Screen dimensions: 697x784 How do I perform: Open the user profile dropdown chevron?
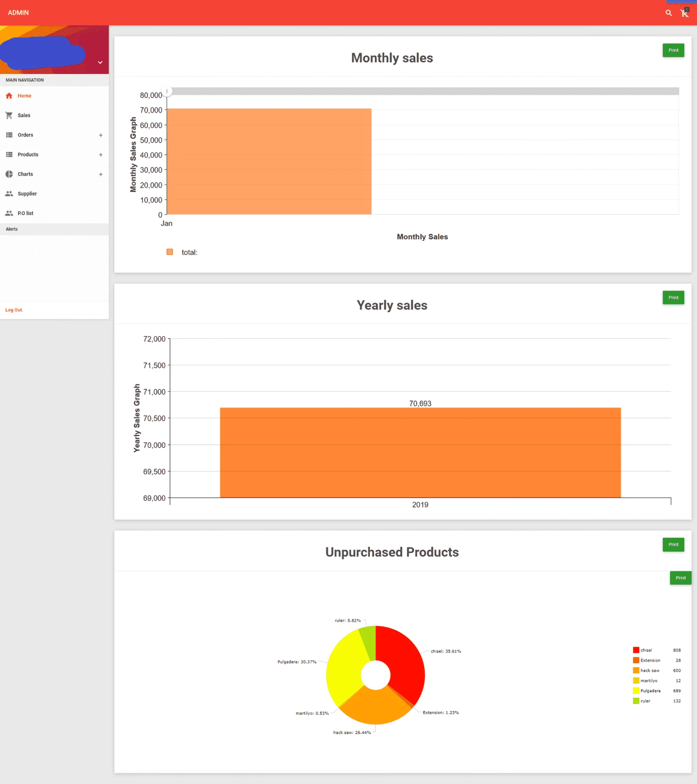(x=100, y=62)
